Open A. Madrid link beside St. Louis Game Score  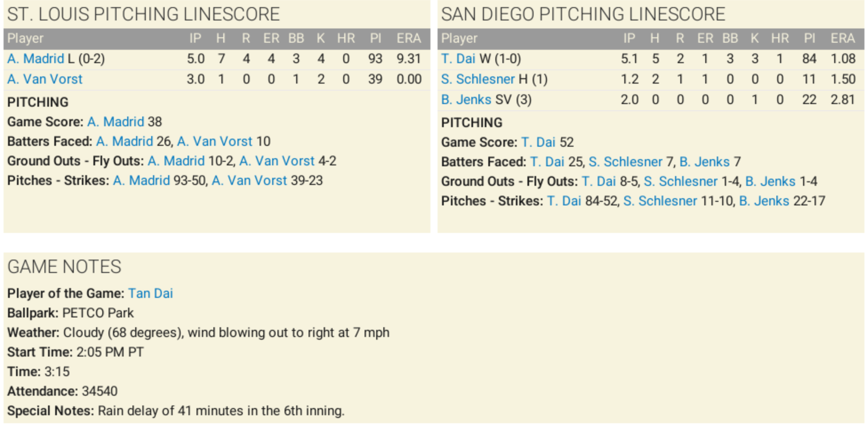pos(116,122)
